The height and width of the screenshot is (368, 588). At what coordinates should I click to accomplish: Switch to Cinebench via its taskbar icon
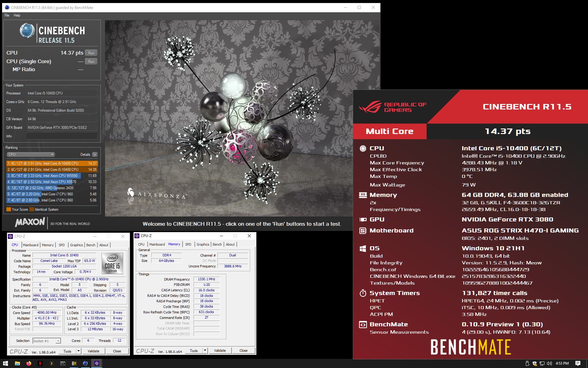tap(85, 363)
